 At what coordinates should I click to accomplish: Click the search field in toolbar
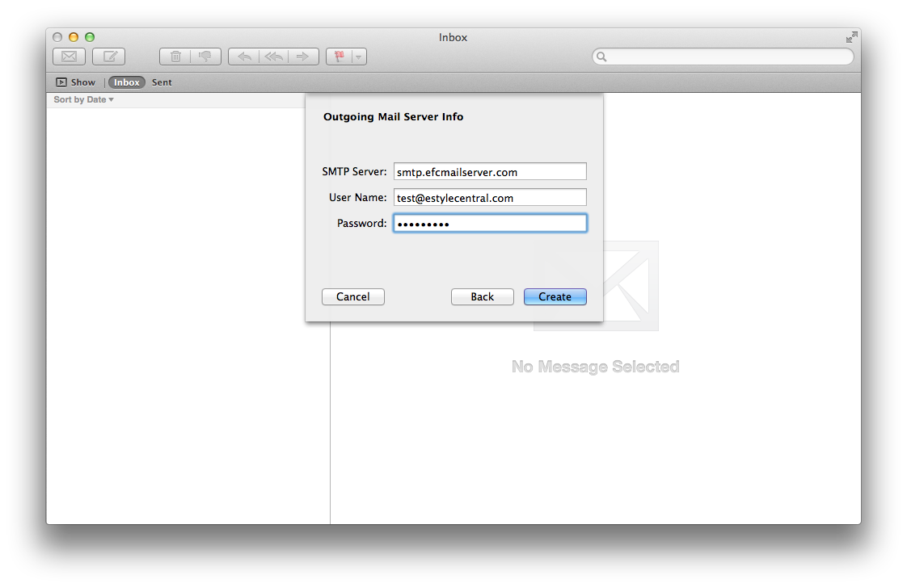723,57
